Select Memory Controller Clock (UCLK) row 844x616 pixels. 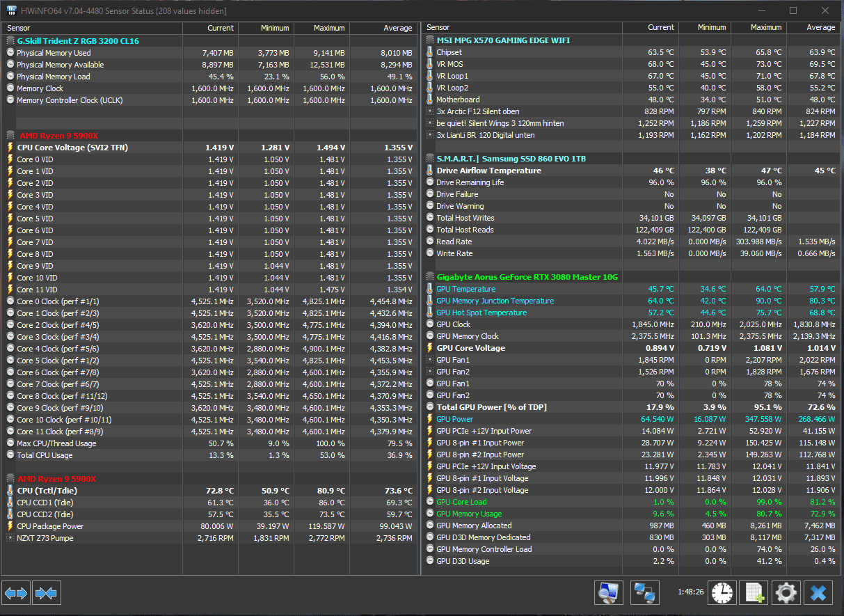[209, 100]
